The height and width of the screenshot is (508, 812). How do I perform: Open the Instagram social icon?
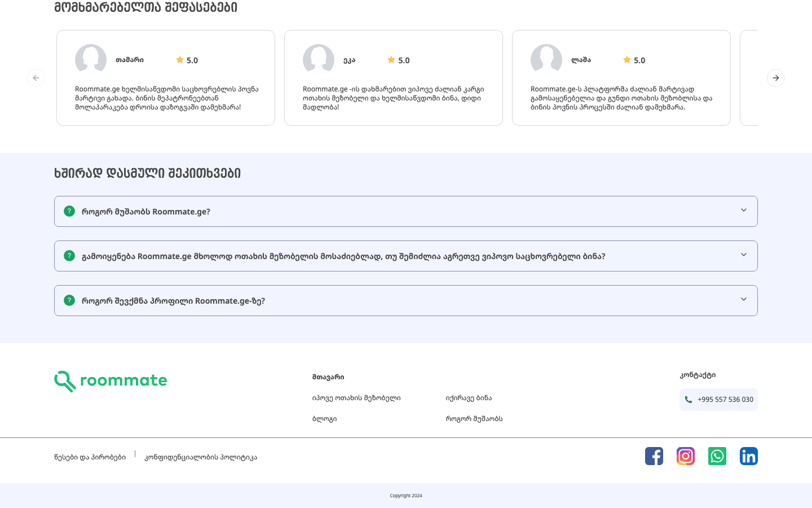pyautogui.click(x=686, y=456)
